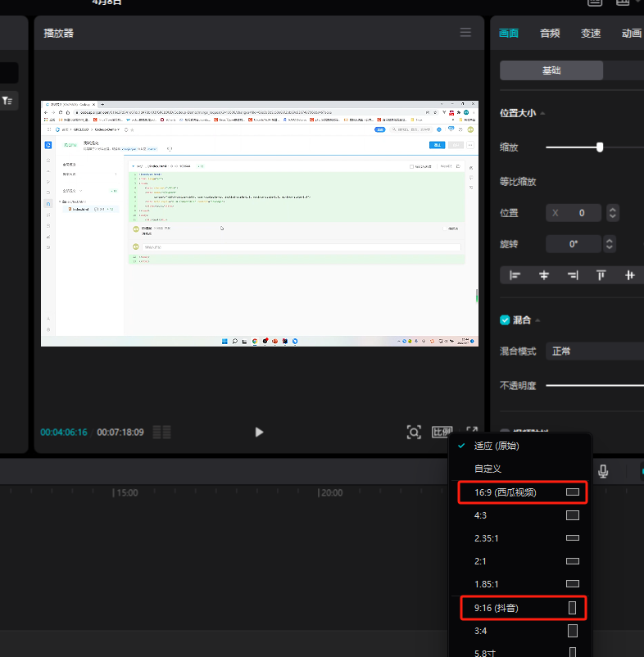Align clip to left edge

515,275
